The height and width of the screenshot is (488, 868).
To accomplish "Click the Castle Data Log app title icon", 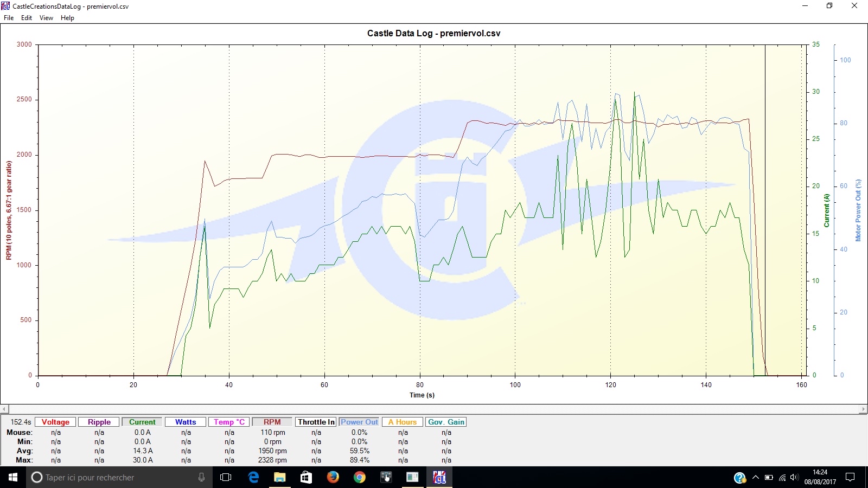I will click(x=5, y=6).
